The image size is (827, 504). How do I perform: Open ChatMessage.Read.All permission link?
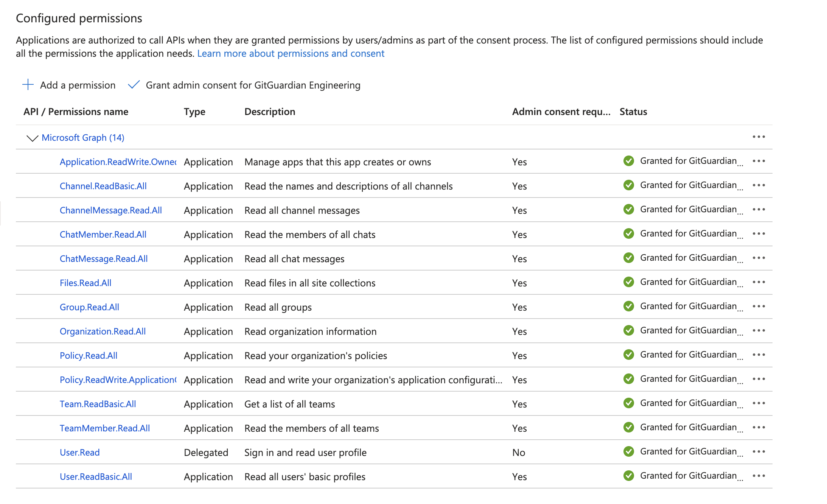coord(104,259)
